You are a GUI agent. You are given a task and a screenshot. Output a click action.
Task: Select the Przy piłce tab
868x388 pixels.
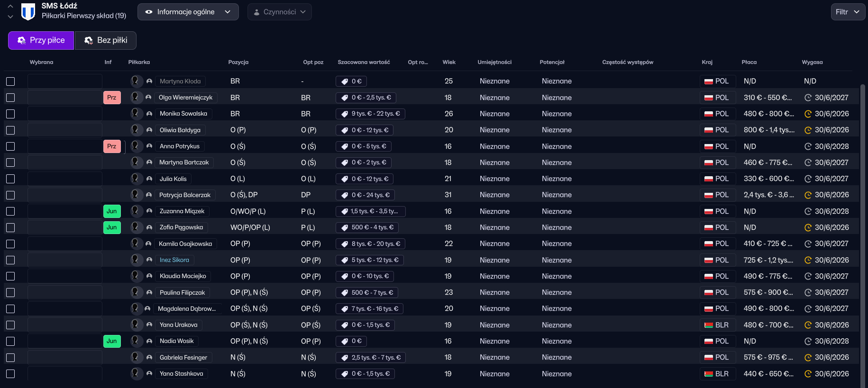[41, 40]
